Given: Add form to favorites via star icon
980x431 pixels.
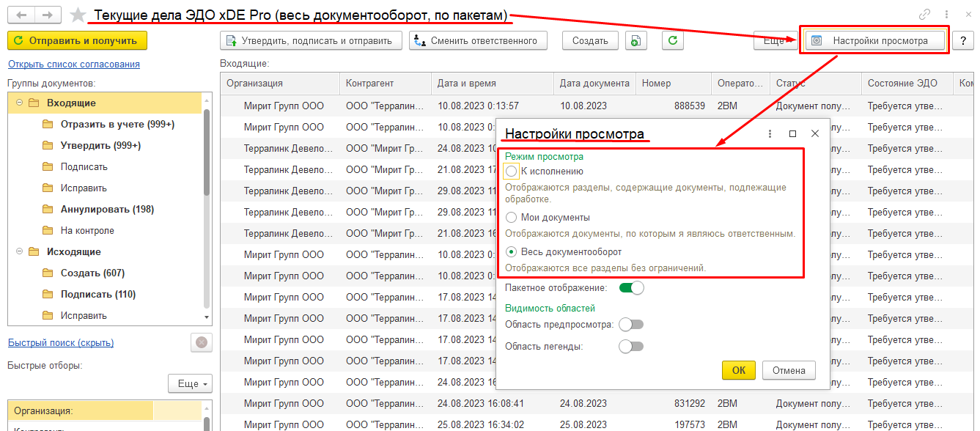Looking at the screenshot, I should point(76,15).
